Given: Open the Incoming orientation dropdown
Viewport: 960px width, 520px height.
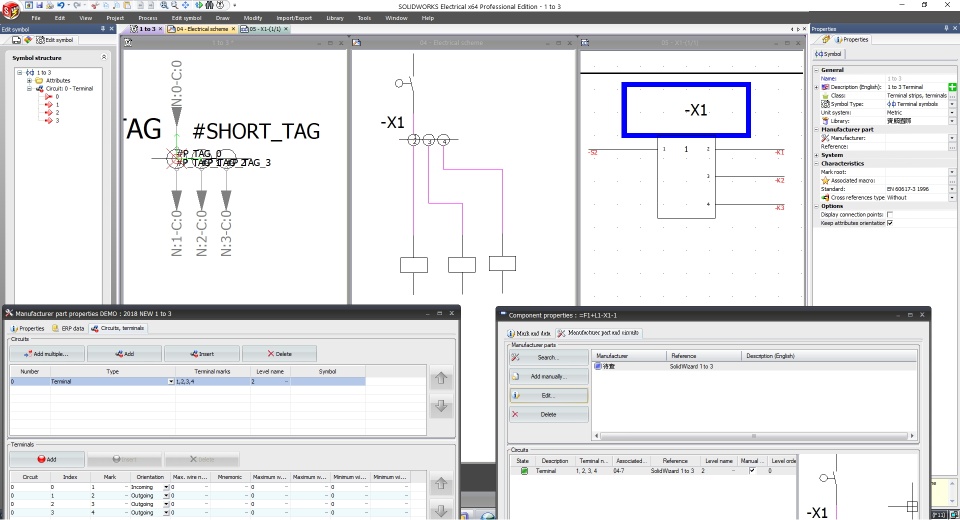Looking at the screenshot, I should [166, 488].
